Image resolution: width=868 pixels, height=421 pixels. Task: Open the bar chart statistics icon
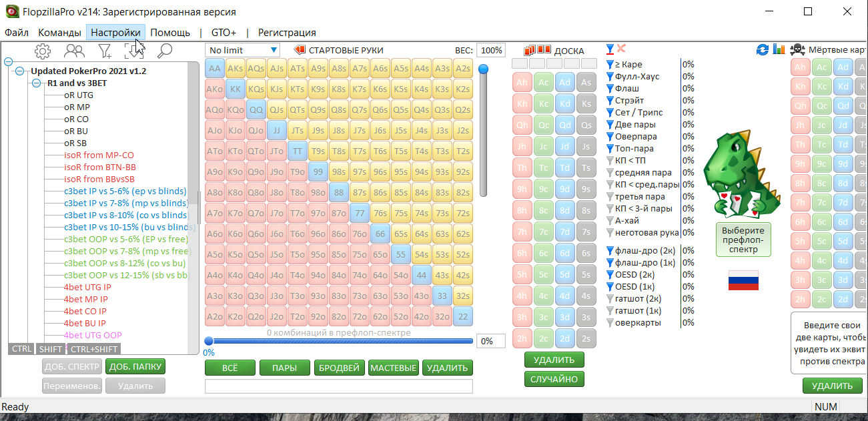[x=779, y=49]
